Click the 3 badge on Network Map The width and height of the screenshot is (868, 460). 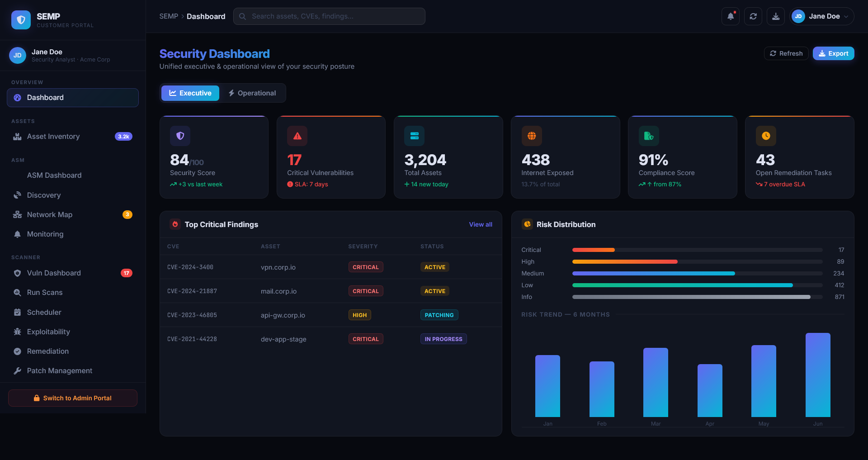[127, 215]
